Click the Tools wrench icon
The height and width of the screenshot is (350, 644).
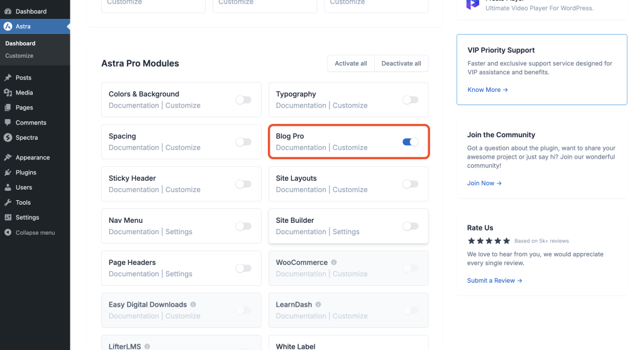tap(8, 202)
